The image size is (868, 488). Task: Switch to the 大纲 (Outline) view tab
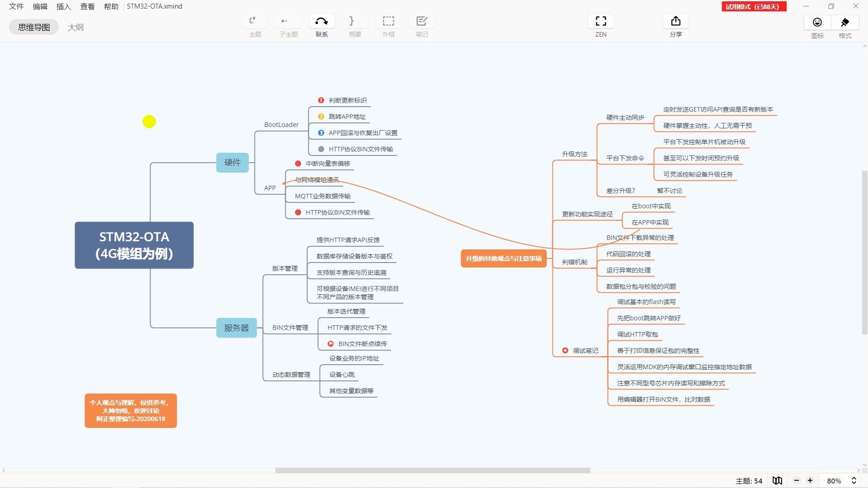pos(75,27)
